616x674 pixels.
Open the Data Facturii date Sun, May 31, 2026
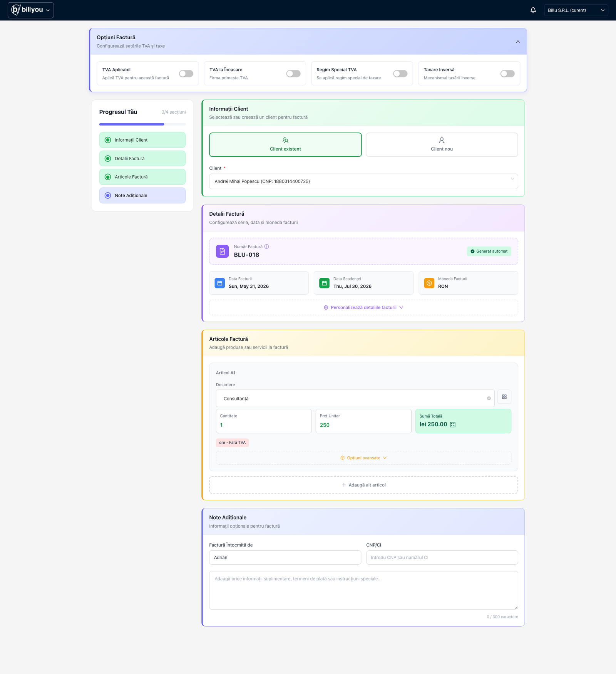(259, 283)
